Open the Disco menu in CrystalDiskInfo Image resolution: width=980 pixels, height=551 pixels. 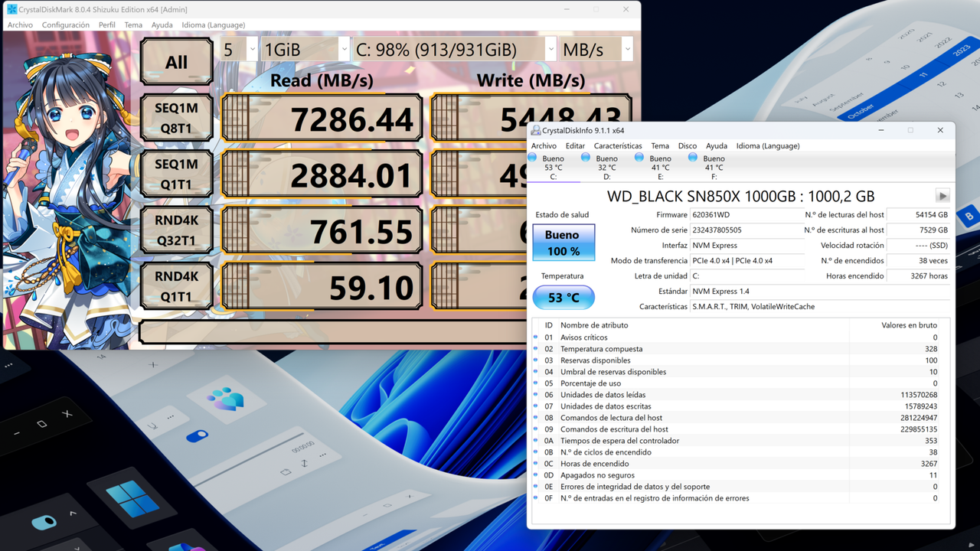point(687,145)
